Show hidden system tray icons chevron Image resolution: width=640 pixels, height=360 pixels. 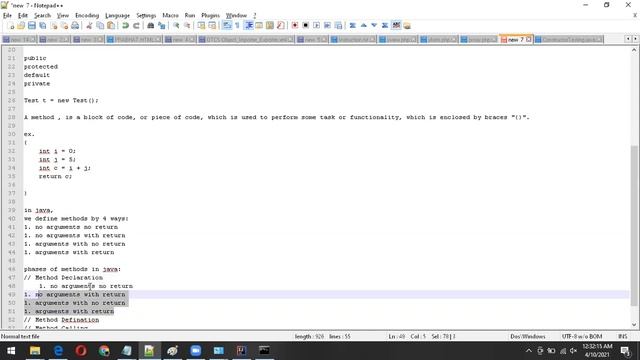(529, 351)
